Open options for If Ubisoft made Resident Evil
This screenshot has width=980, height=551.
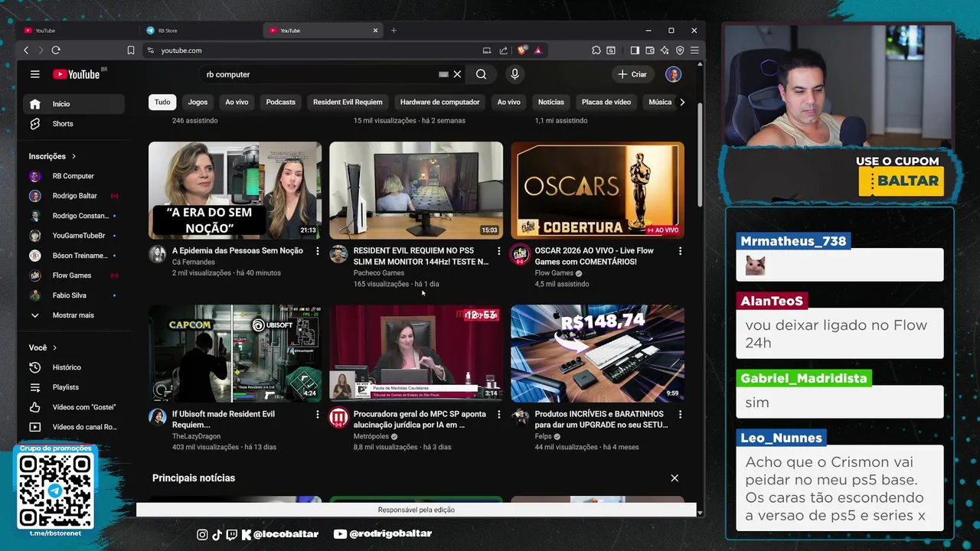[317, 414]
